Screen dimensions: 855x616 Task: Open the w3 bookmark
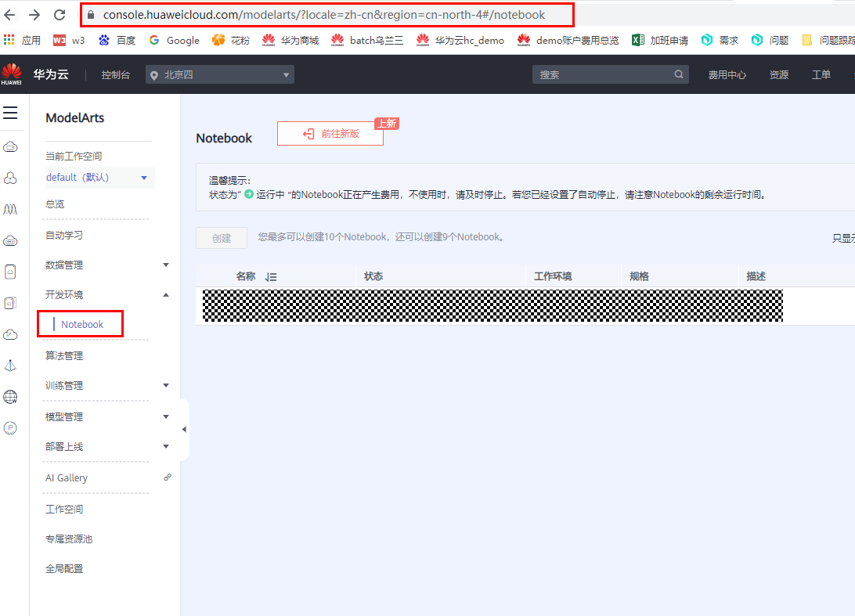(x=69, y=41)
